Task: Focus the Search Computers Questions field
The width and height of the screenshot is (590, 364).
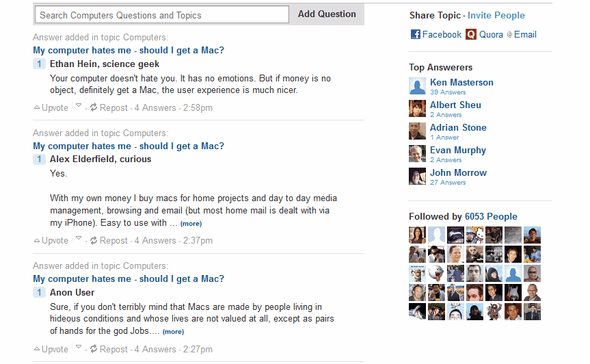Action: pos(162,15)
